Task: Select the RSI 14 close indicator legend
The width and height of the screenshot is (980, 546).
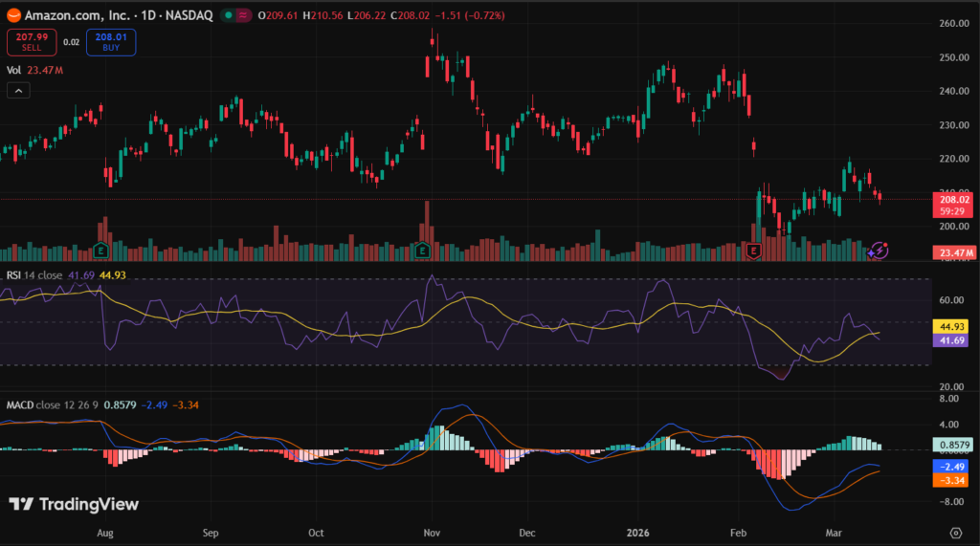Action: (33, 275)
